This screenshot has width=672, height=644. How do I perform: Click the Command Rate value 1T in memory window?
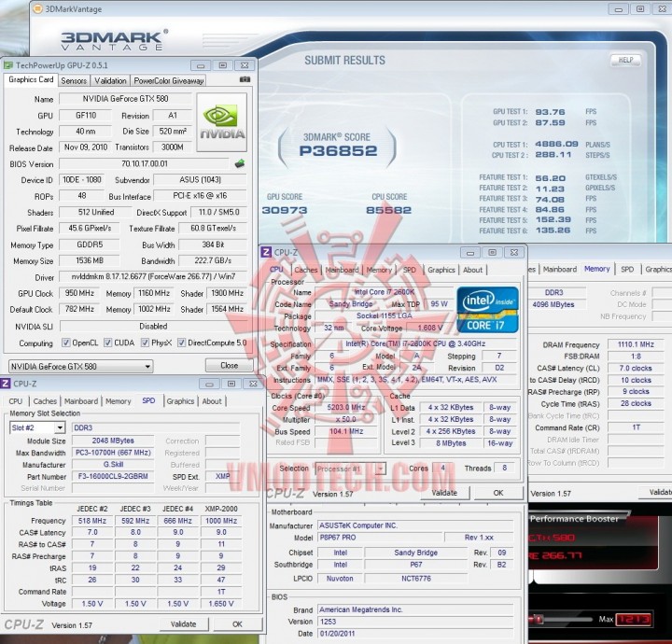[636, 427]
